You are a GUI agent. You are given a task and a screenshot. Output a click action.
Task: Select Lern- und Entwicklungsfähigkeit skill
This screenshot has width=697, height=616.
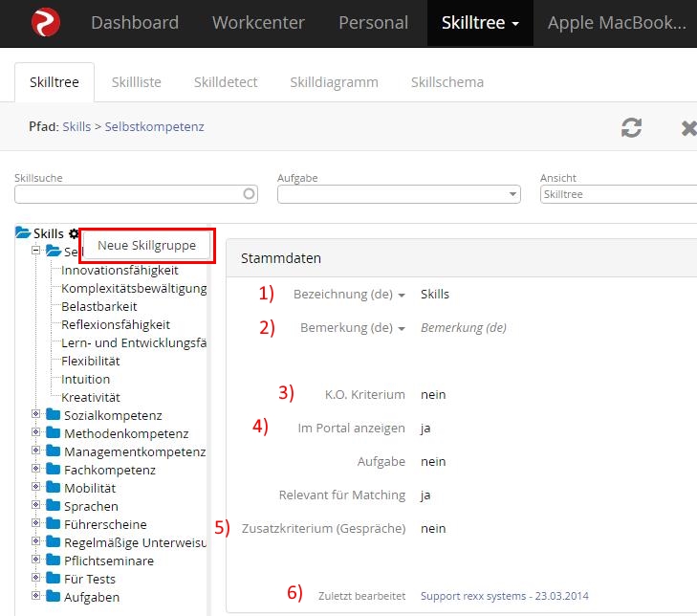pyautogui.click(x=134, y=343)
